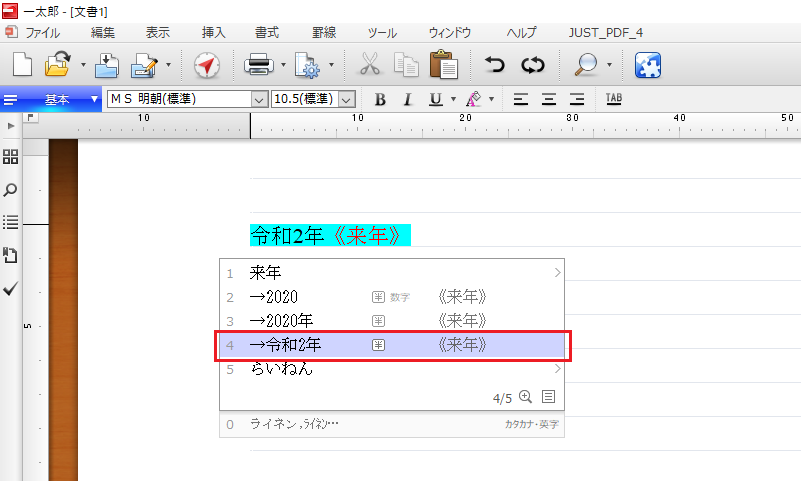Open the compass navigation icon
Screen dimensions: 801x481
[207, 65]
